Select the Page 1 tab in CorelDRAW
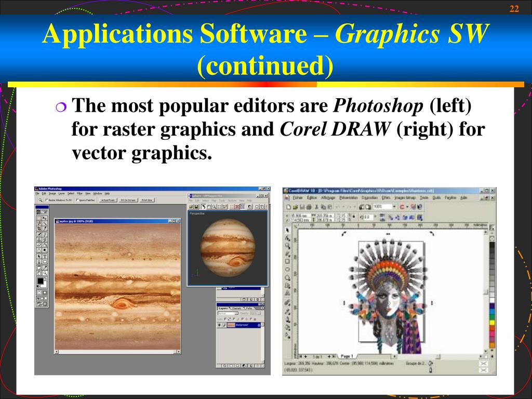This screenshot has height=399, width=532. click(x=347, y=356)
